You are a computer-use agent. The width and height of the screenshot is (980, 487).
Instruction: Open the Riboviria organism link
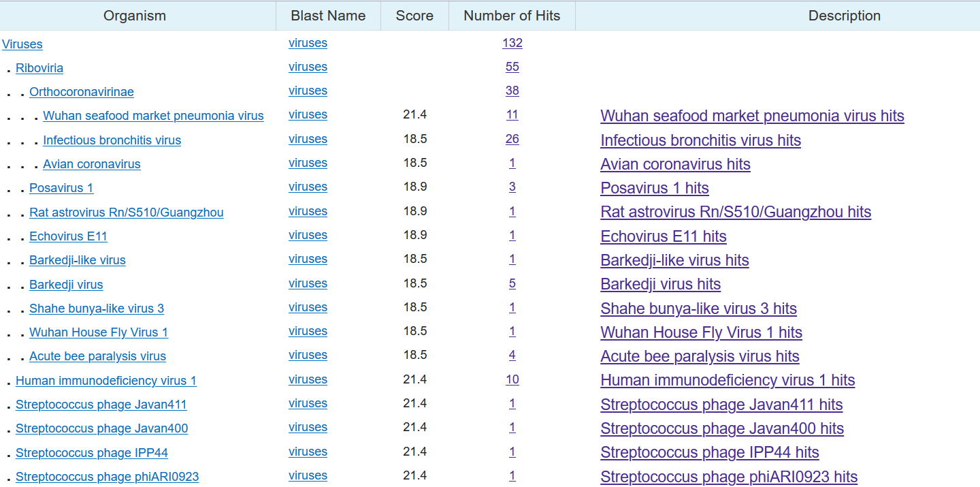tap(39, 68)
